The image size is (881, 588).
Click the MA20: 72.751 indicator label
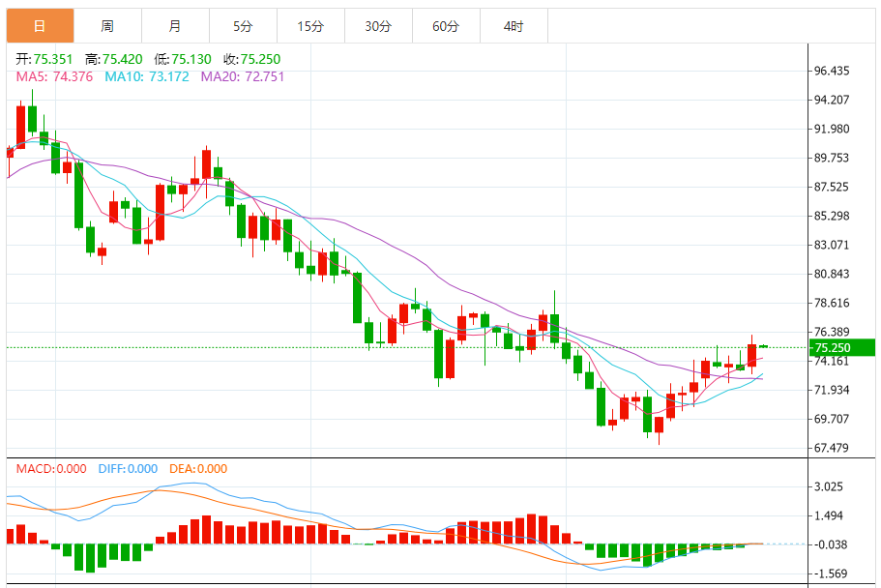tap(243, 76)
